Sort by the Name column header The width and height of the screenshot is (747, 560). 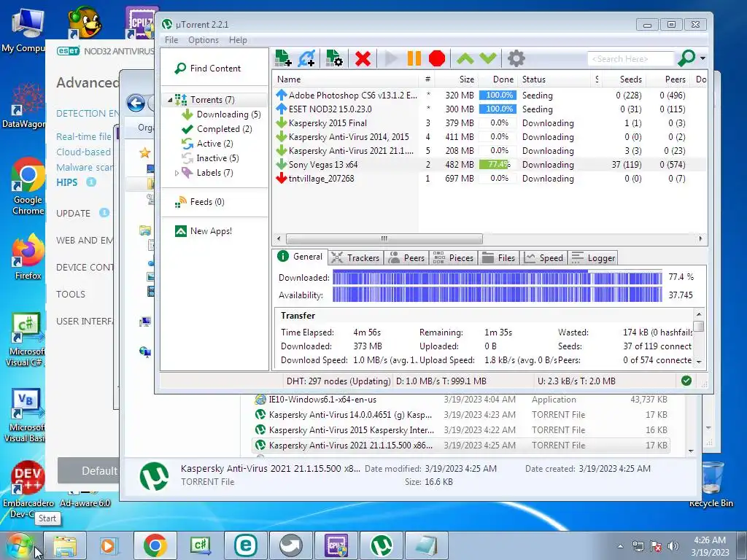click(346, 79)
